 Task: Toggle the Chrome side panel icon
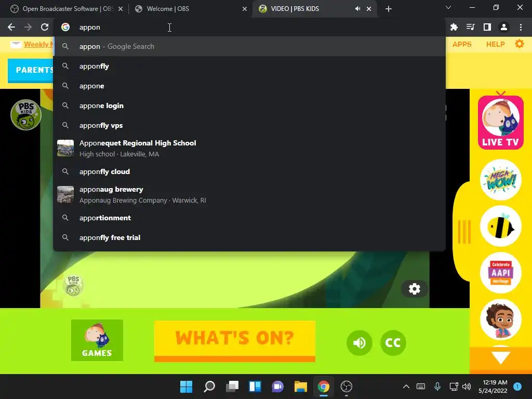click(x=487, y=27)
